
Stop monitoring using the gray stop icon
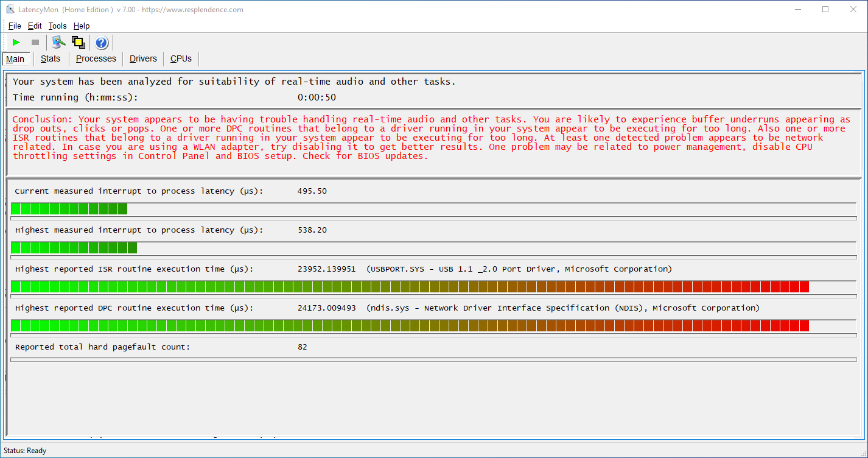(x=35, y=42)
